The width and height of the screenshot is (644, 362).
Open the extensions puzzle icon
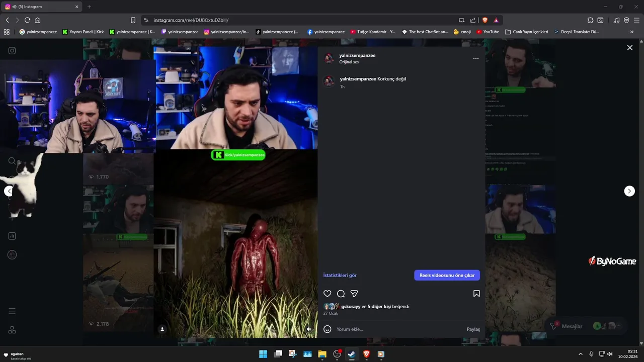point(590,20)
